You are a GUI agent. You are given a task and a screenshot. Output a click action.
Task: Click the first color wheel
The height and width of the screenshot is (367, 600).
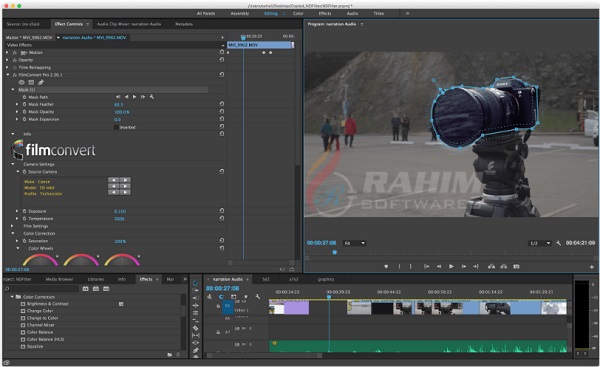point(40,260)
